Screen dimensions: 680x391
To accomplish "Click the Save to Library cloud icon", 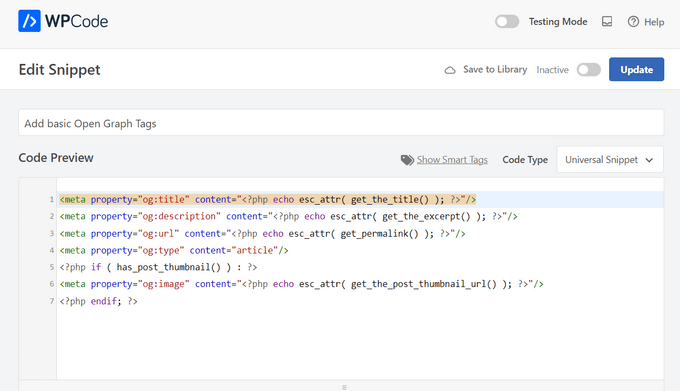I will pos(450,70).
